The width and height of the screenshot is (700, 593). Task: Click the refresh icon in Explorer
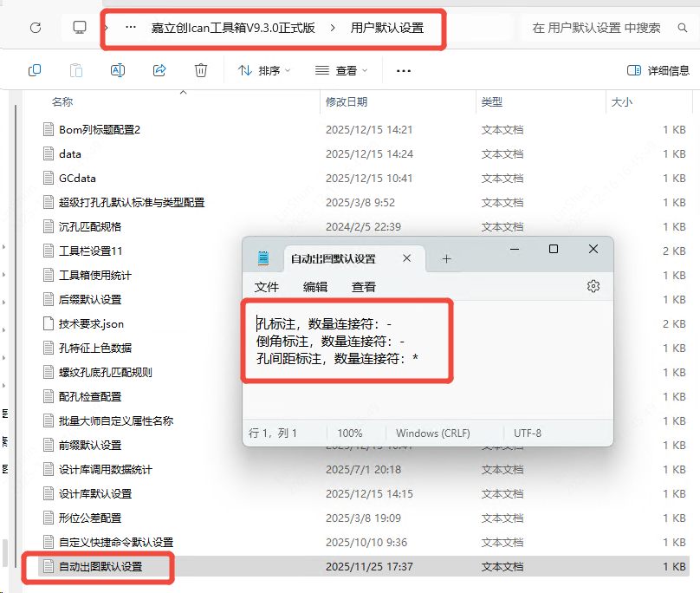[x=36, y=28]
